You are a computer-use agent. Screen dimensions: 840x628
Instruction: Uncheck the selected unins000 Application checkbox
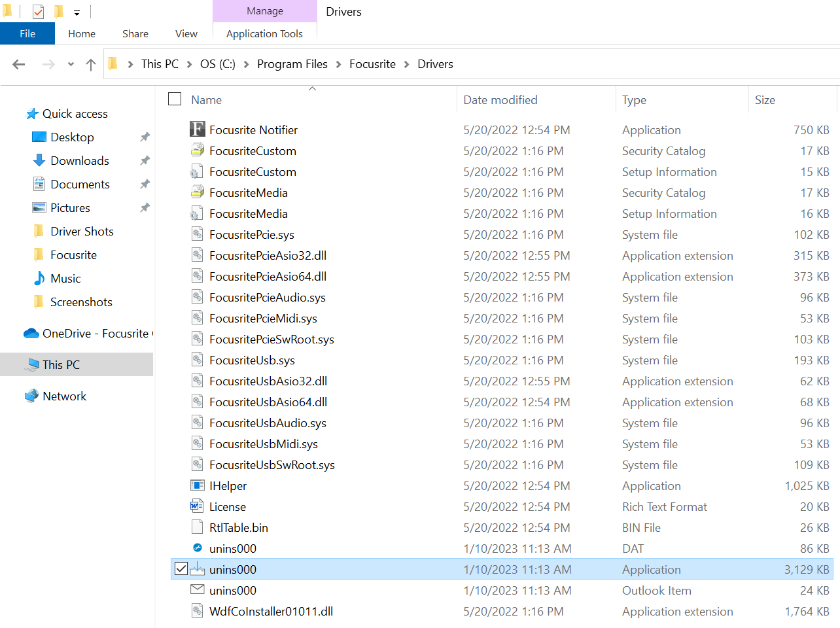pyautogui.click(x=181, y=569)
